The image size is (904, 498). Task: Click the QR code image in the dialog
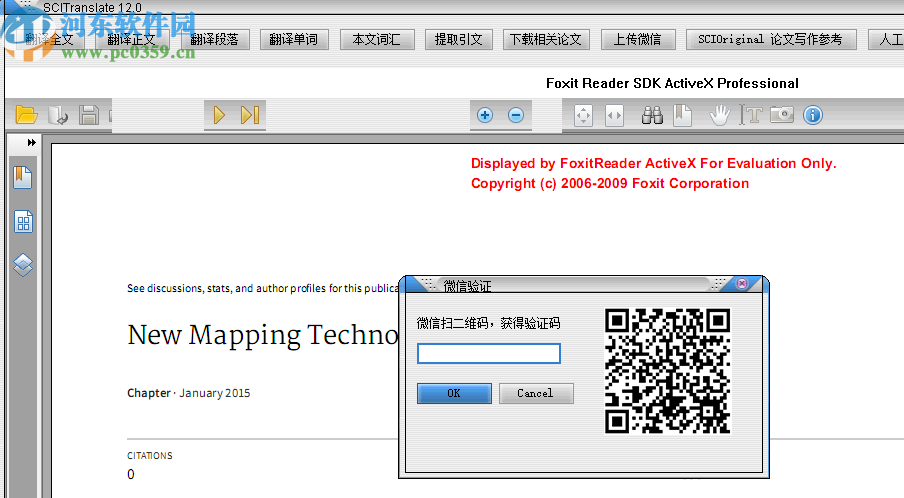[668, 371]
